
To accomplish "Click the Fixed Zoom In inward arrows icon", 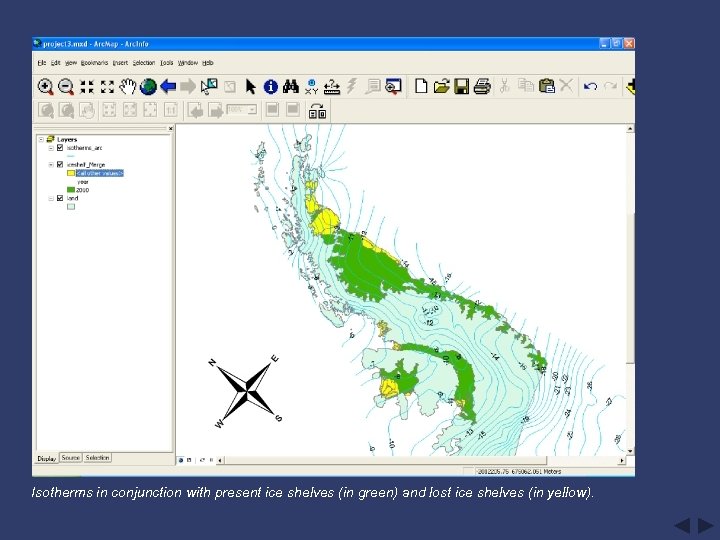I will click(87, 86).
